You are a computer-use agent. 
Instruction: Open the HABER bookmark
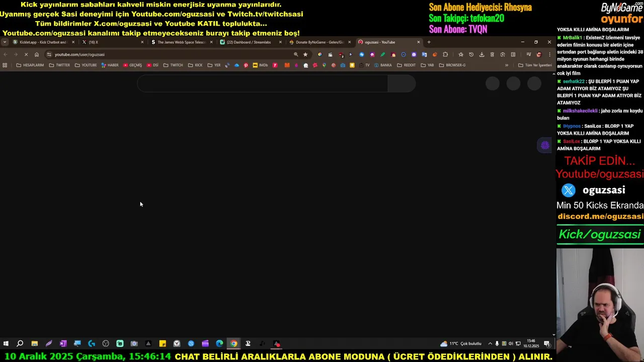click(110, 65)
